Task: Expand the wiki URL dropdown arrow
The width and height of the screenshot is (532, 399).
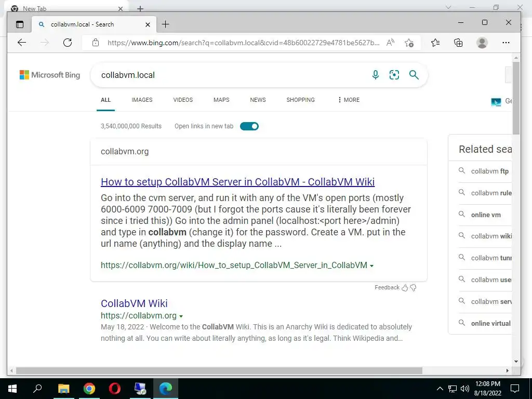Action: coord(371,265)
